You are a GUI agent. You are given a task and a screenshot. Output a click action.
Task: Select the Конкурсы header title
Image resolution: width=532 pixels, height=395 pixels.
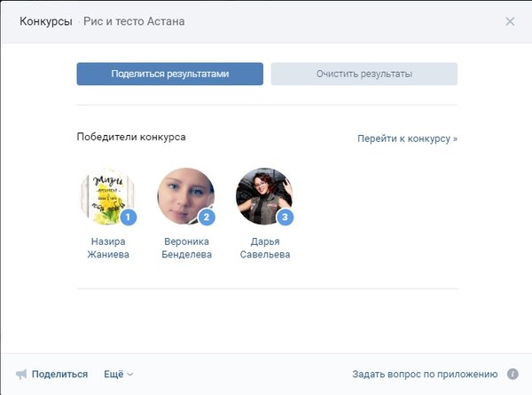(45, 21)
